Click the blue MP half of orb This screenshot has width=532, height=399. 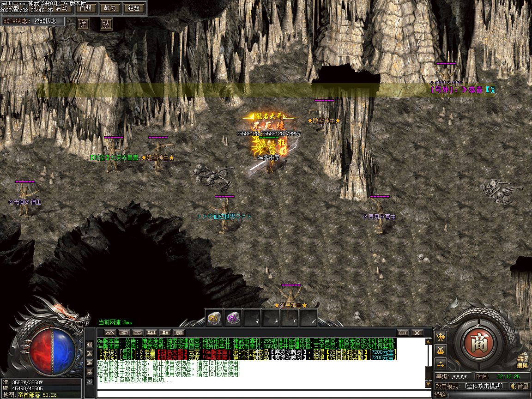pyautogui.click(x=64, y=352)
